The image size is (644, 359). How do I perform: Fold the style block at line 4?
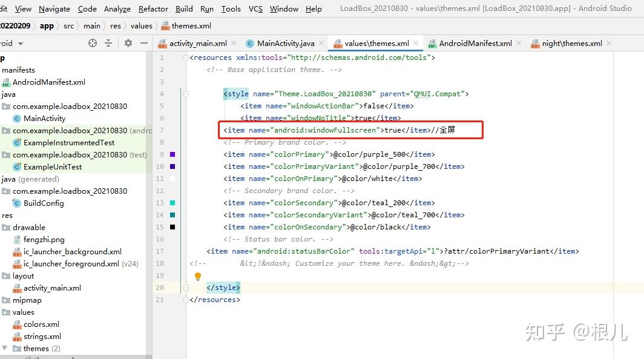tap(186, 94)
